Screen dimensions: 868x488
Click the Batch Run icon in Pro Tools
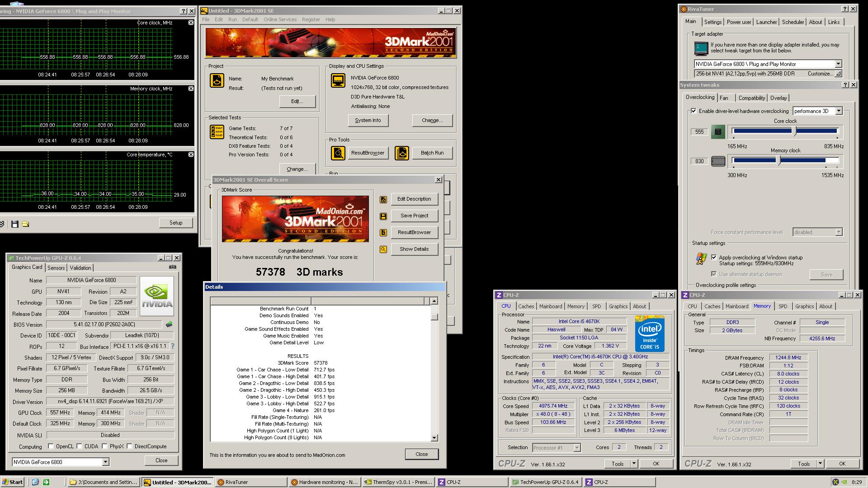402,153
